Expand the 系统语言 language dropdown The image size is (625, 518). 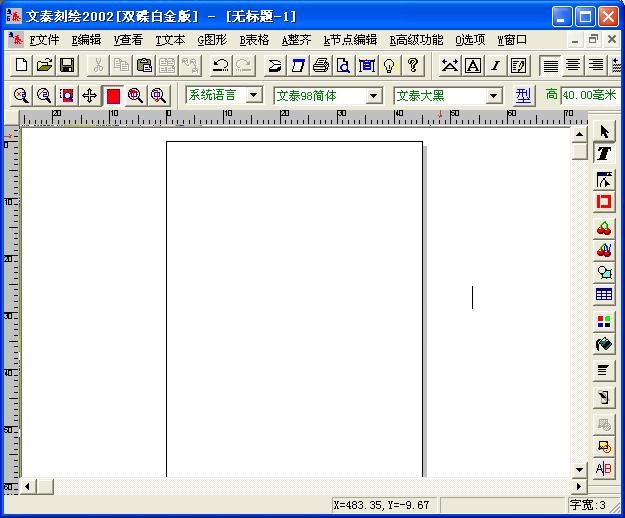[254, 95]
